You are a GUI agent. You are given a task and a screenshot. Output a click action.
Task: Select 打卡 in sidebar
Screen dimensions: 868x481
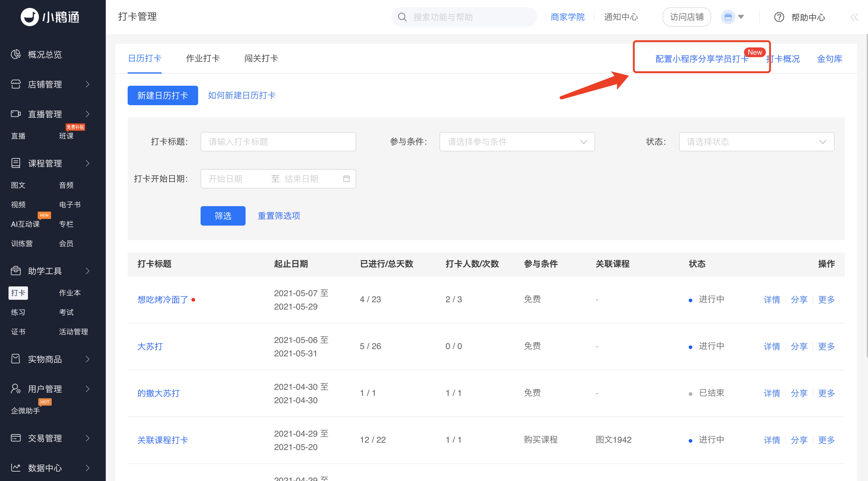pyautogui.click(x=18, y=292)
